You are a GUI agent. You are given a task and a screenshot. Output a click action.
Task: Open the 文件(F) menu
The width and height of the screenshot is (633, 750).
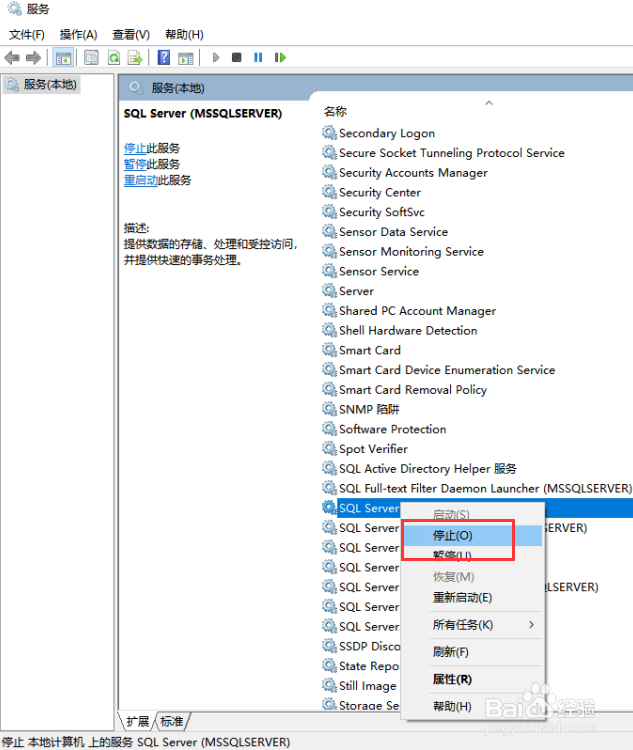27,34
